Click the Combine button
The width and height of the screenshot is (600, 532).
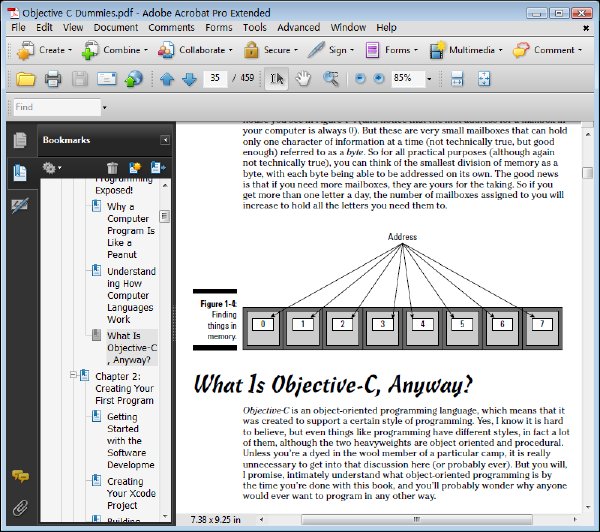click(115, 50)
